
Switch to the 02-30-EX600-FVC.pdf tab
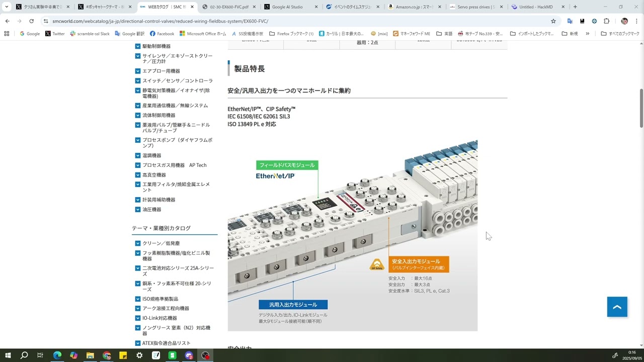coord(229,7)
